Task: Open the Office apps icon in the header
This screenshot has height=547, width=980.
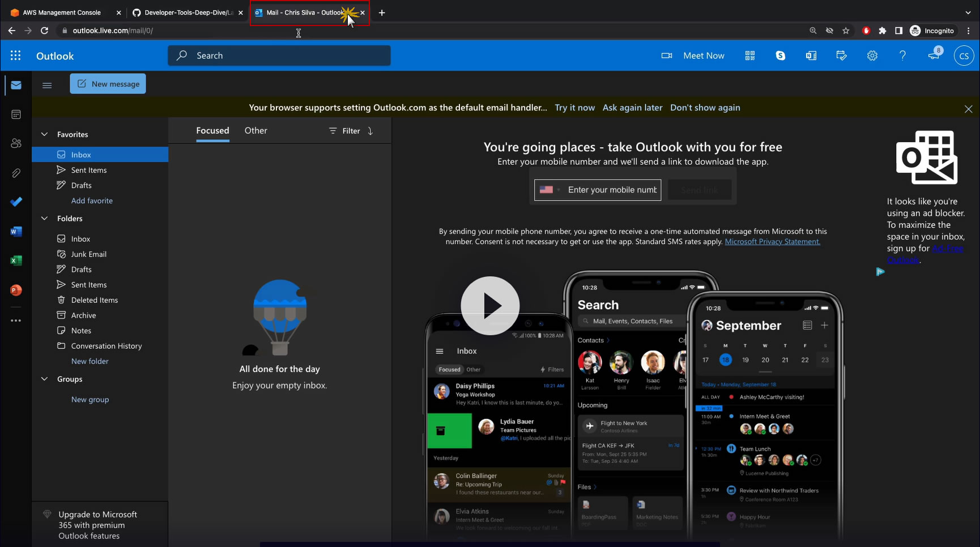Action: click(x=811, y=55)
